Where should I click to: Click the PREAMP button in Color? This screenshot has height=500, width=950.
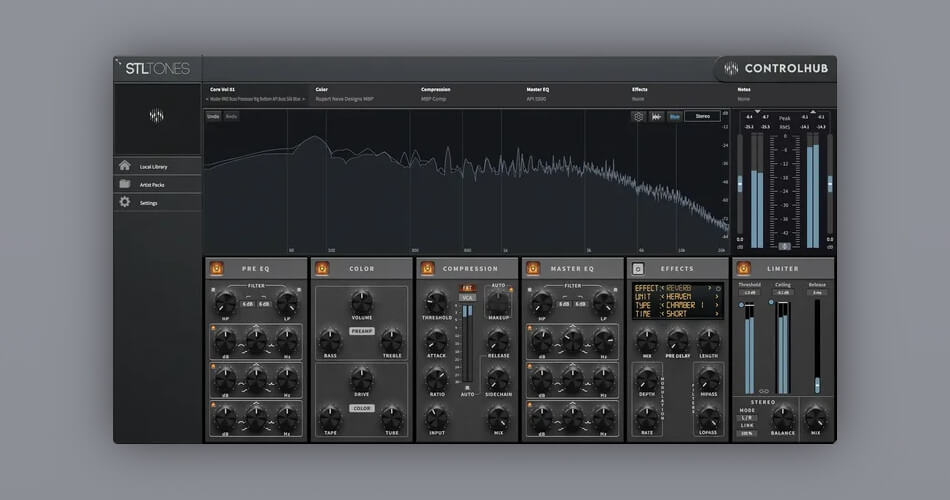(x=362, y=331)
